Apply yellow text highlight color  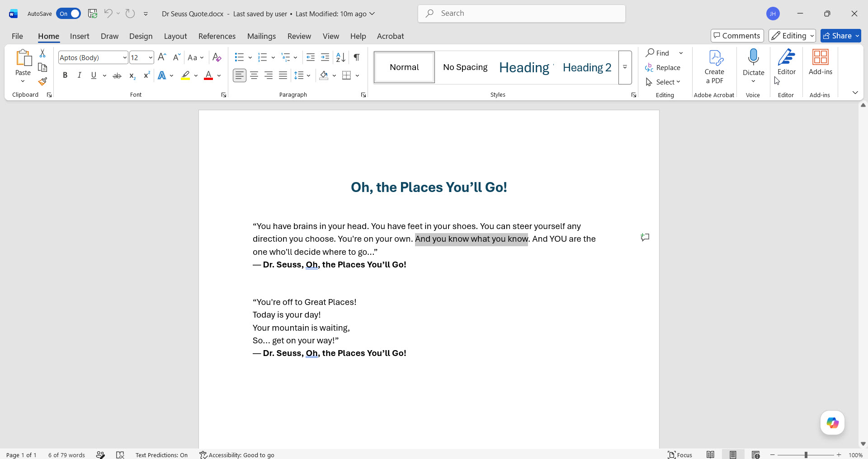coord(185,75)
